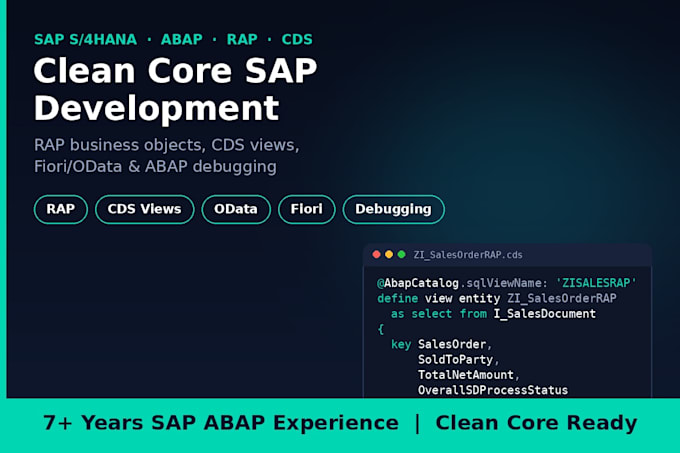Click '7+ Years SAP ABAP Experience' banner text
The height and width of the screenshot is (453, 680).
[x=221, y=423]
